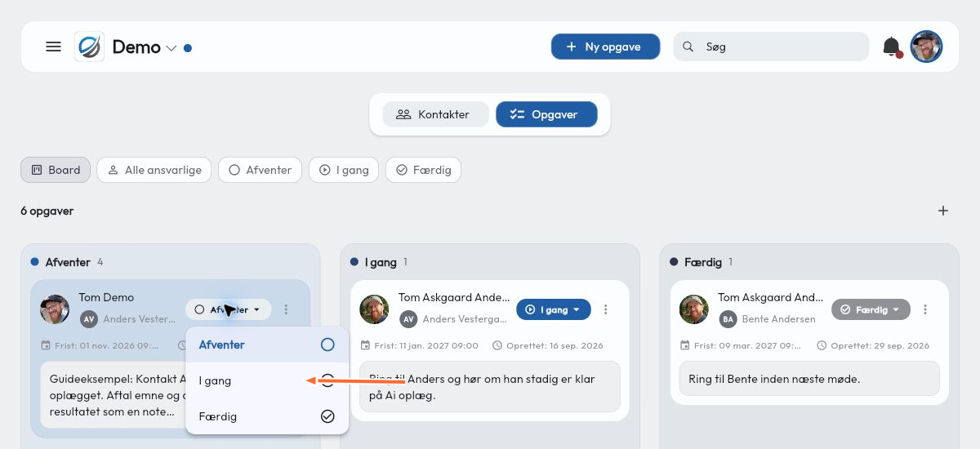Image resolution: width=980 pixels, height=449 pixels.
Task: Open I gang status dropdown on Tom Askgaard card
Action: pyautogui.click(x=553, y=309)
